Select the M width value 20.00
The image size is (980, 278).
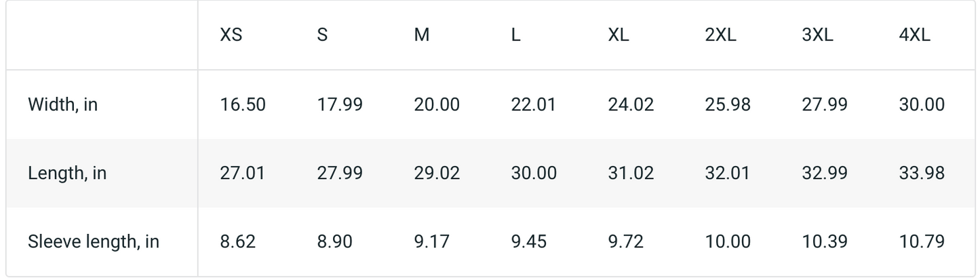[437, 105]
